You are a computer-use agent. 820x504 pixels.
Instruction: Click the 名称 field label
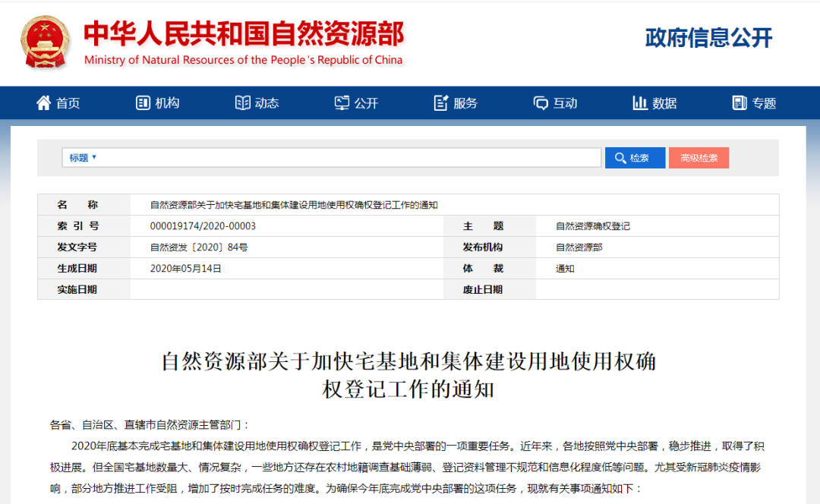(x=77, y=205)
